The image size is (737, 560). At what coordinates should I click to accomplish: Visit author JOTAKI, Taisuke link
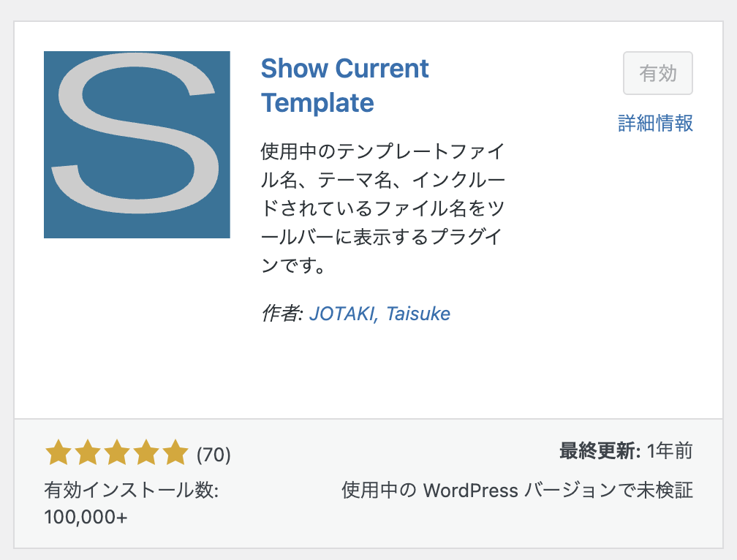[379, 314]
